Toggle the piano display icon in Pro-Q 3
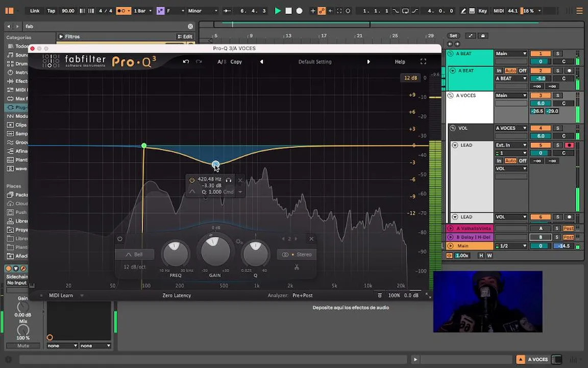Viewport: 588px width, 368px height. (32, 286)
